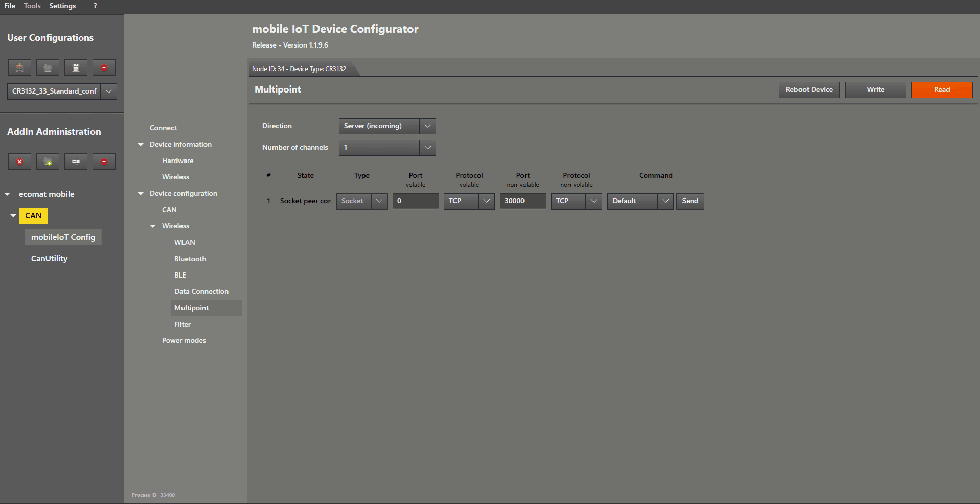Open the Number of channels dropdown

427,148
